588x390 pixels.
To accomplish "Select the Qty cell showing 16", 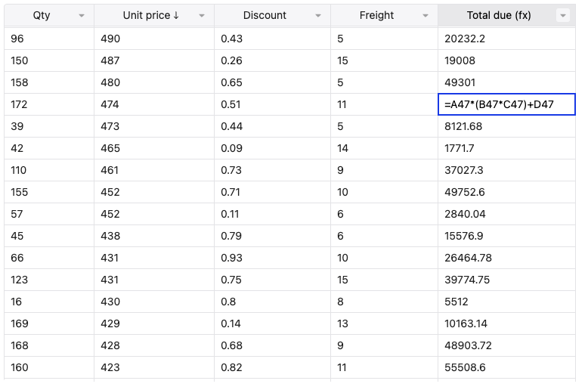I will pos(49,302).
